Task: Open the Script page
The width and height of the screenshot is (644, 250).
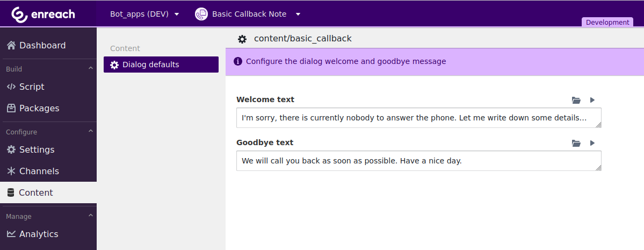Action: 32,87
